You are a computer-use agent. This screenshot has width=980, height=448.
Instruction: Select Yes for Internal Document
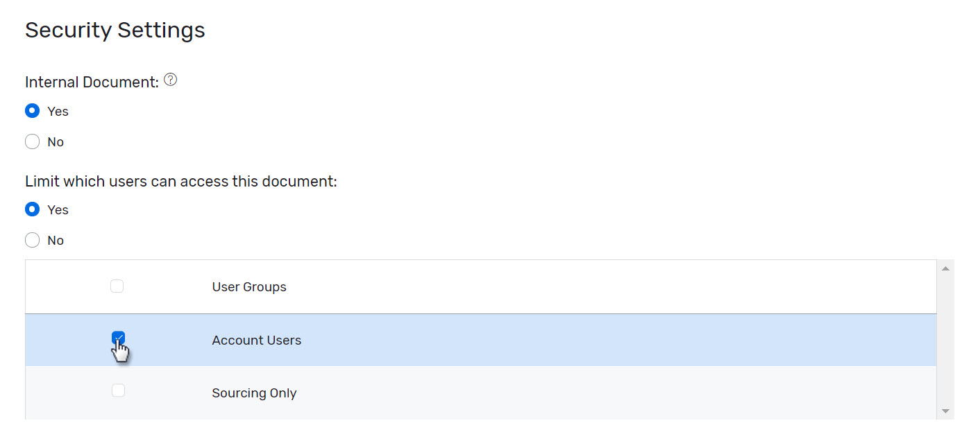tap(32, 110)
